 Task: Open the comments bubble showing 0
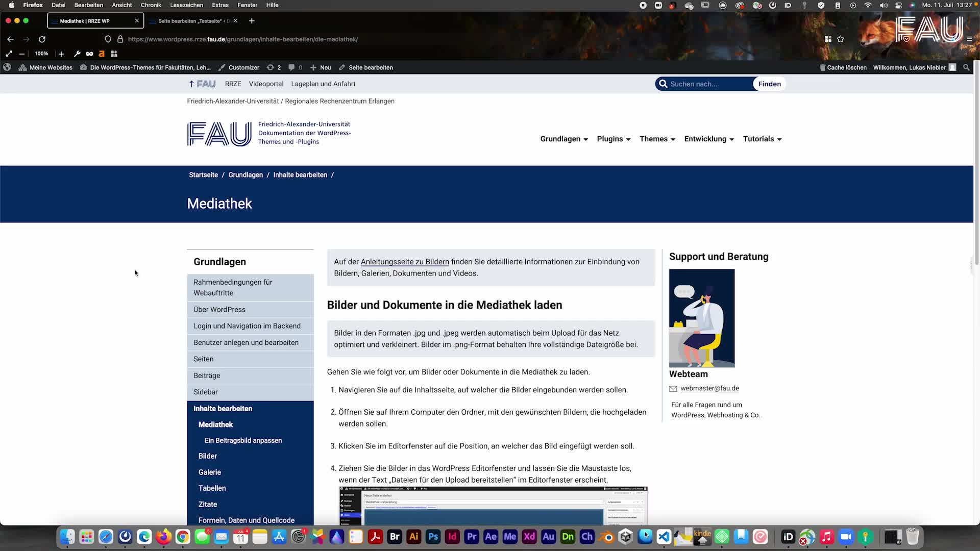coord(292,67)
